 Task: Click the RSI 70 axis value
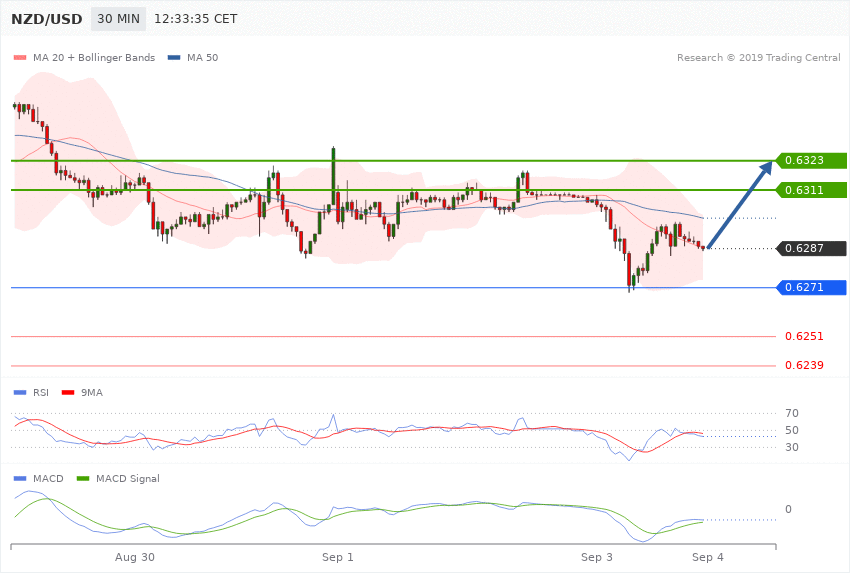[x=791, y=413]
